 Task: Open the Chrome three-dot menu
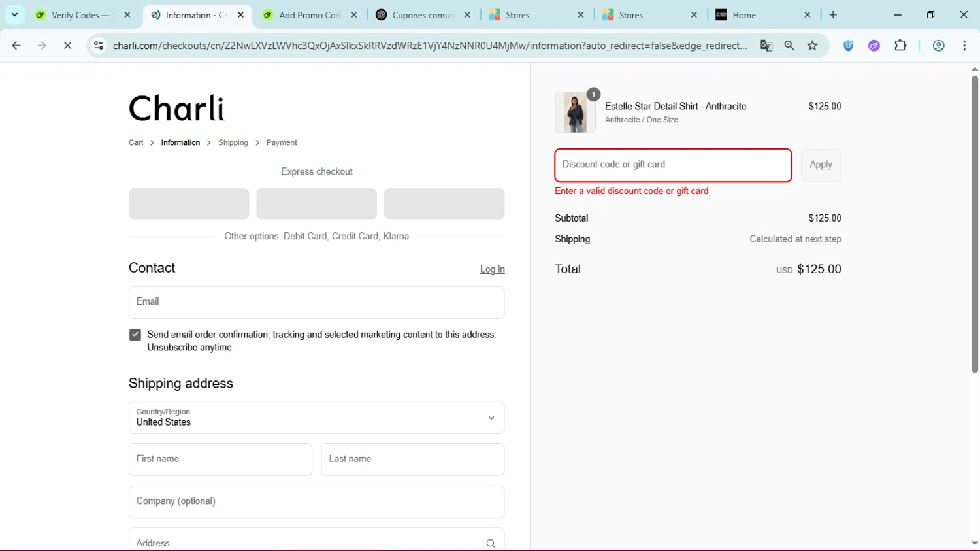pos(964,45)
